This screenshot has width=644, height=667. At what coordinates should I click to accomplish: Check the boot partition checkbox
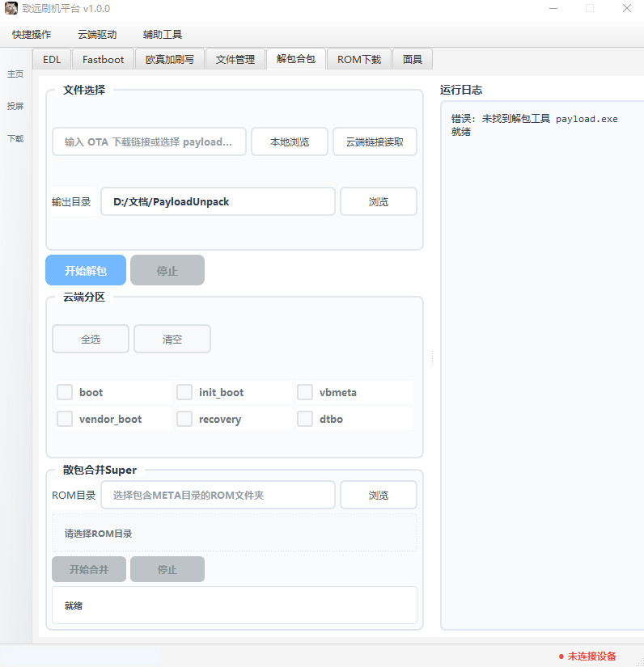(x=65, y=392)
